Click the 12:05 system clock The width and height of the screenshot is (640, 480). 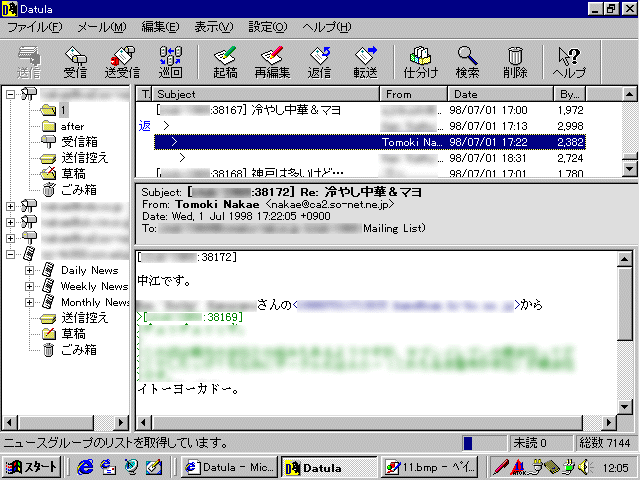pyautogui.click(x=616, y=468)
